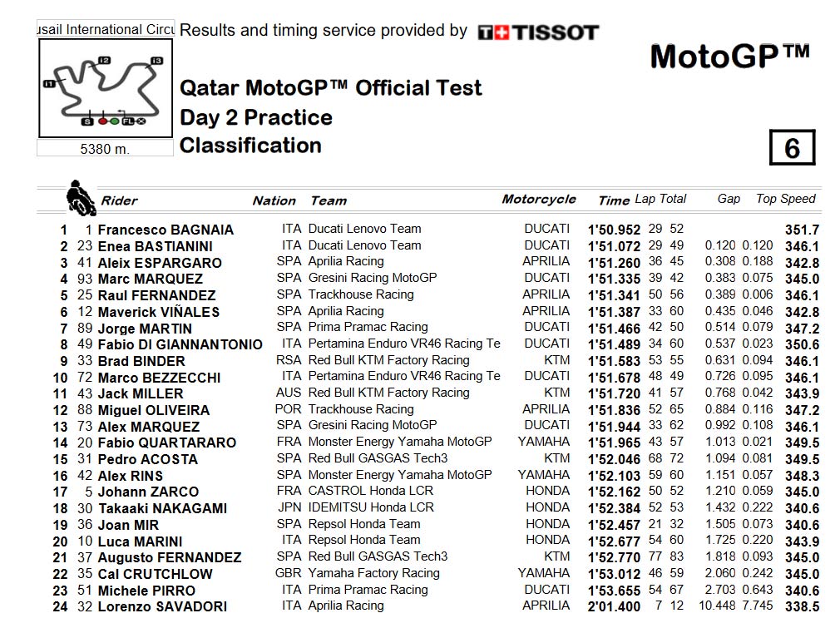Click the Tissot logo

pyautogui.click(x=538, y=32)
